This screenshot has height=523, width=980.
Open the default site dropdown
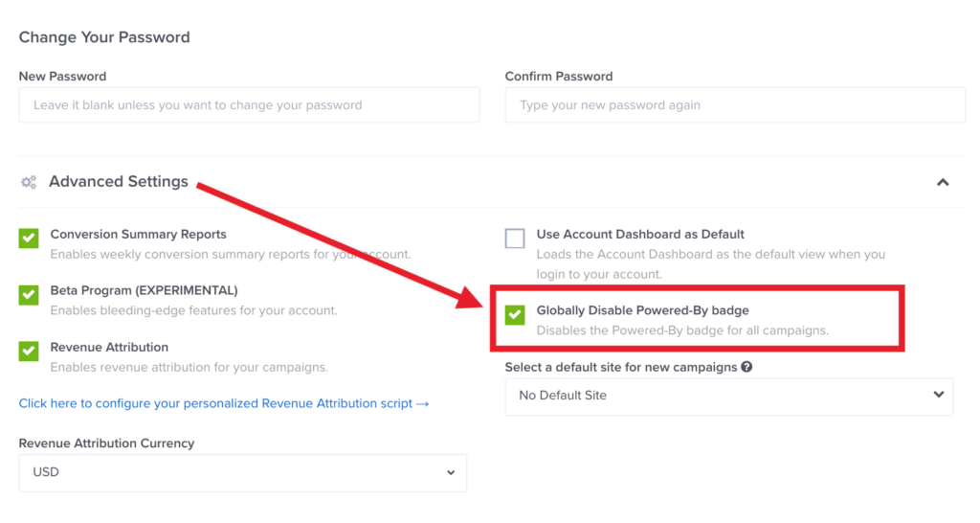pos(729,396)
